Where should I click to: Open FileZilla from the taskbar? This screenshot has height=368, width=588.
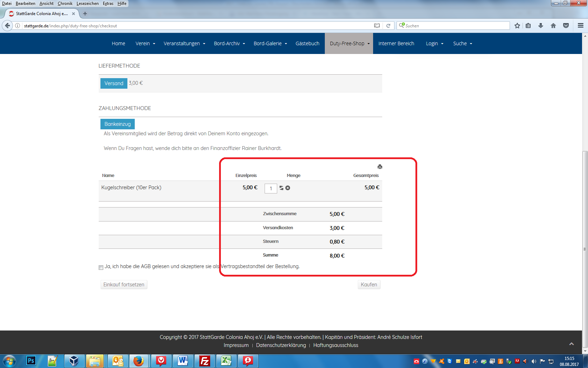(x=204, y=361)
